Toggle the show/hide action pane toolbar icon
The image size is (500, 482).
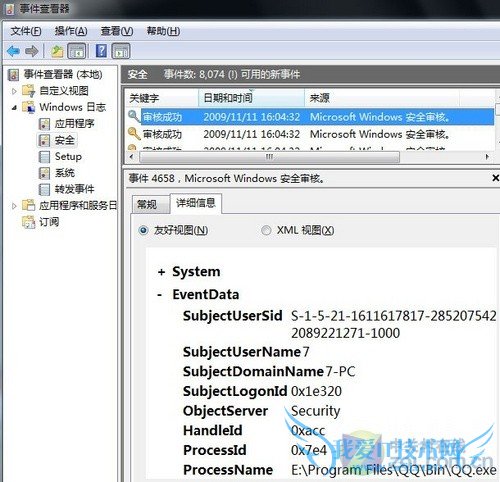click(121, 51)
